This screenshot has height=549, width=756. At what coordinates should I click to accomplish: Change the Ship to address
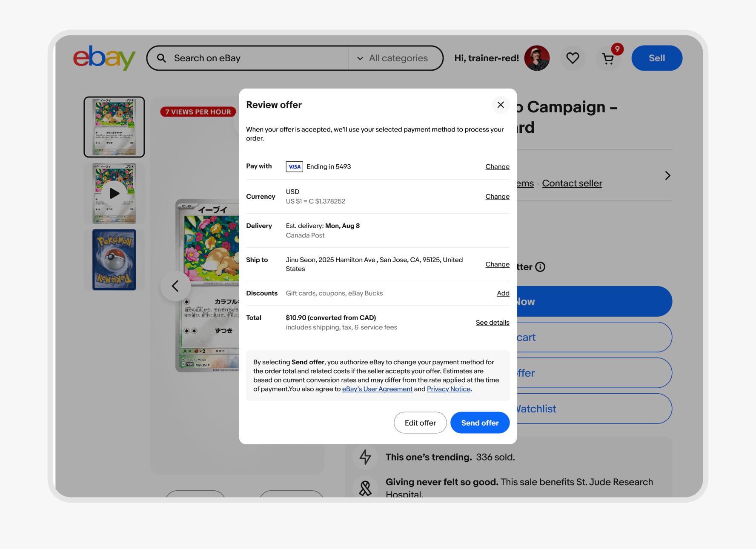coord(497,264)
